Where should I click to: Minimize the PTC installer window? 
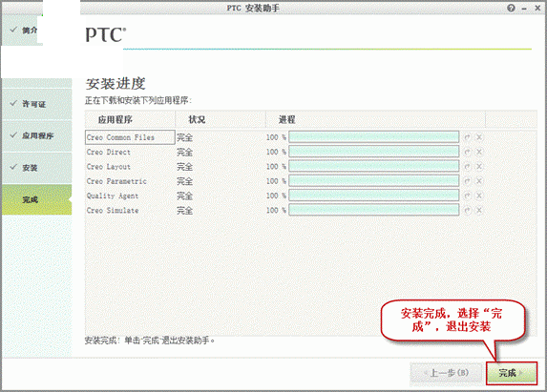click(x=524, y=9)
